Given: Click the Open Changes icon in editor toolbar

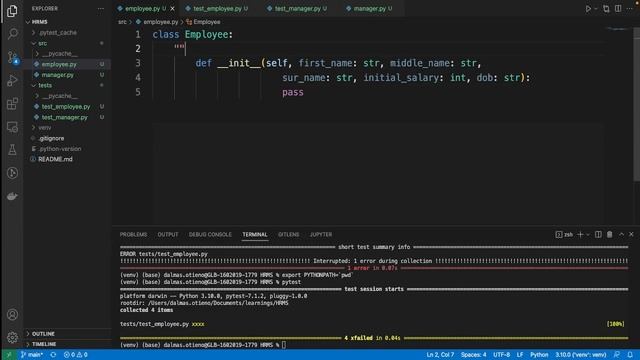Looking at the screenshot, I should point(606,9).
